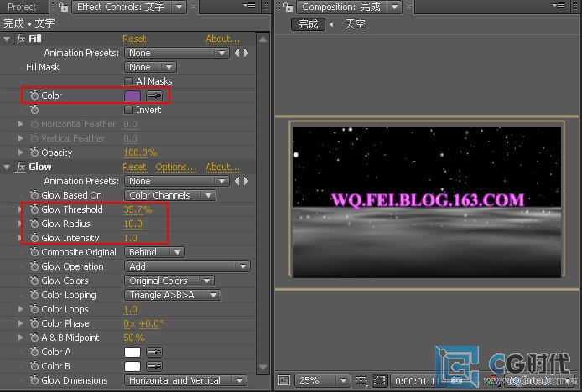
Task: Click the Color A white swatch
Action: pos(133,352)
